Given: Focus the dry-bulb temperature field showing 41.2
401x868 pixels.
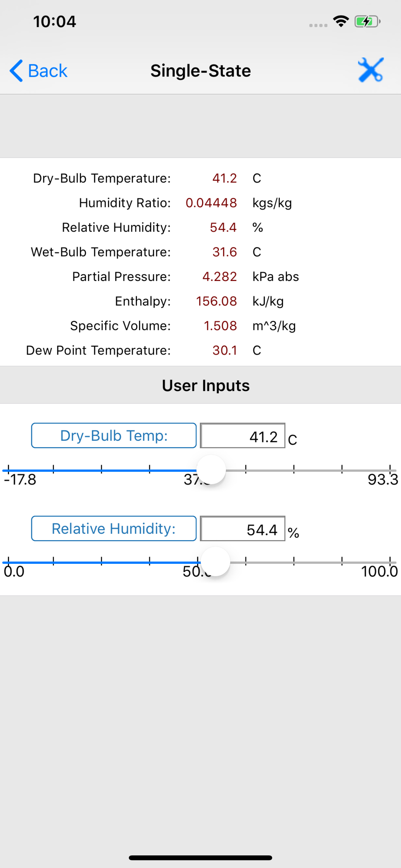Looking at the screenshot, I should (242, 436).
